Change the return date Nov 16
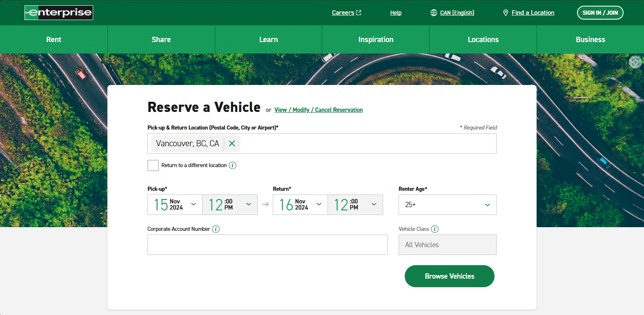 pyautogui.click(x=300, y=205)
